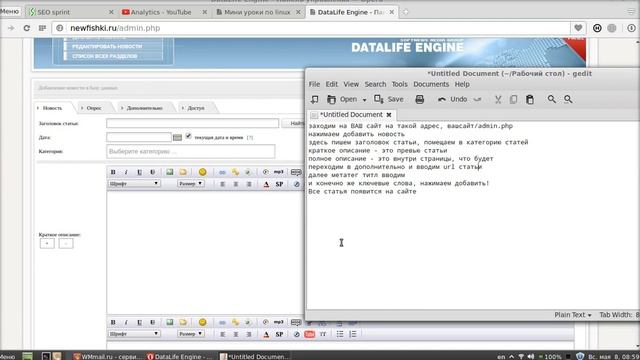Open the gedit Tools menu
This screenshot has width=640, height=360.
coord(400,84)
